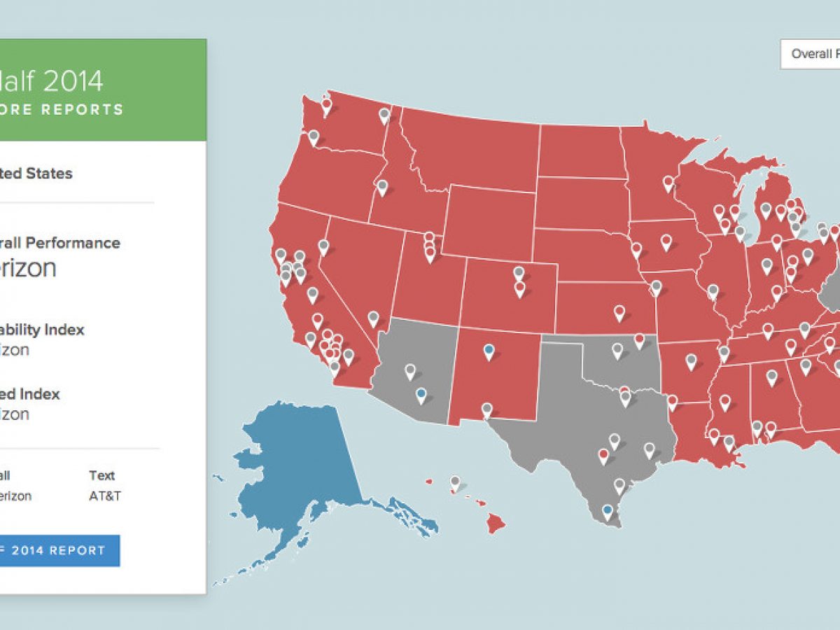Select the red pin in Mississippi

pyautogui.click(x=724, y=402)
